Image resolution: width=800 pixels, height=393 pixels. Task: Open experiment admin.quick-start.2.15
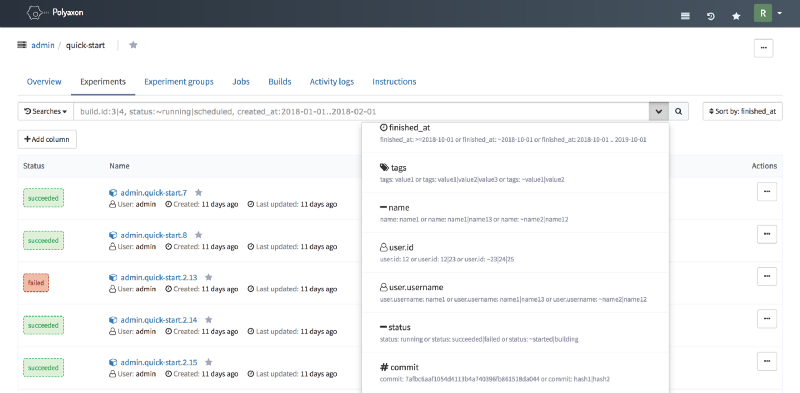coord(159,362)
